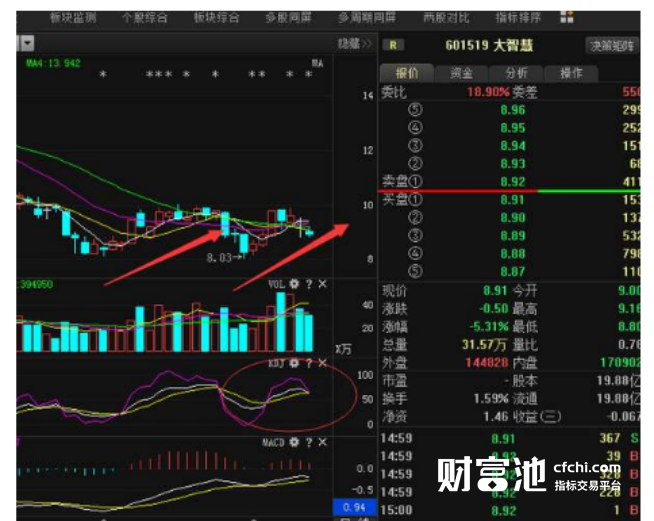The width and height of the screenshot is (654, 521).
Task: Click the 隐藏>> panel collapse link
Action: pos(355,44)
